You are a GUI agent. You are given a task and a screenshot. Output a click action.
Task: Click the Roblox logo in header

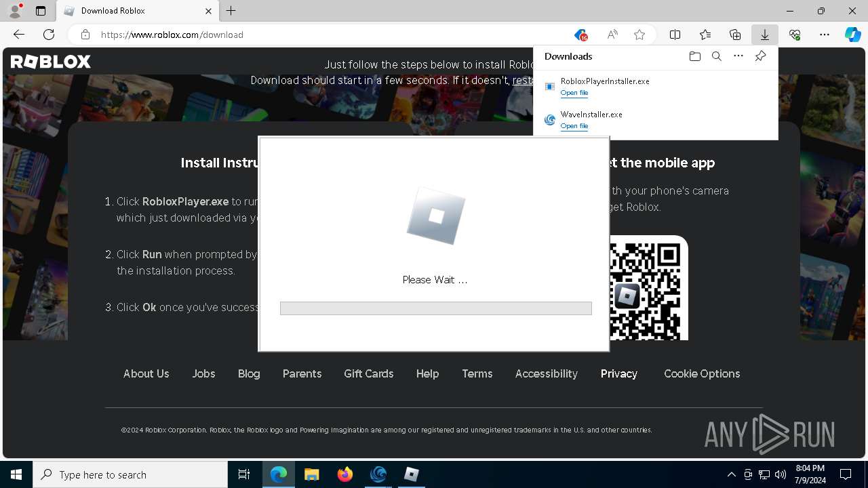50,62
